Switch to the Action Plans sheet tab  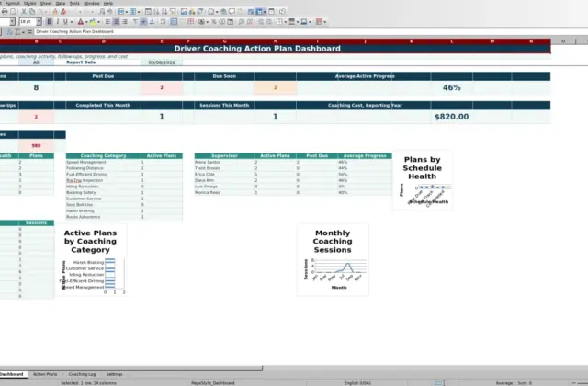click(45, 374)
